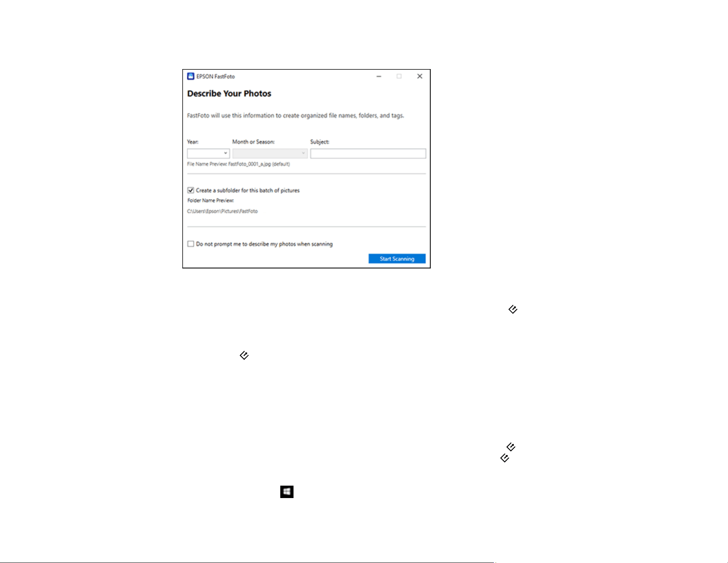Click the Start Scanning button
This screenshot has height=563, width=728.
click(397, 259)
